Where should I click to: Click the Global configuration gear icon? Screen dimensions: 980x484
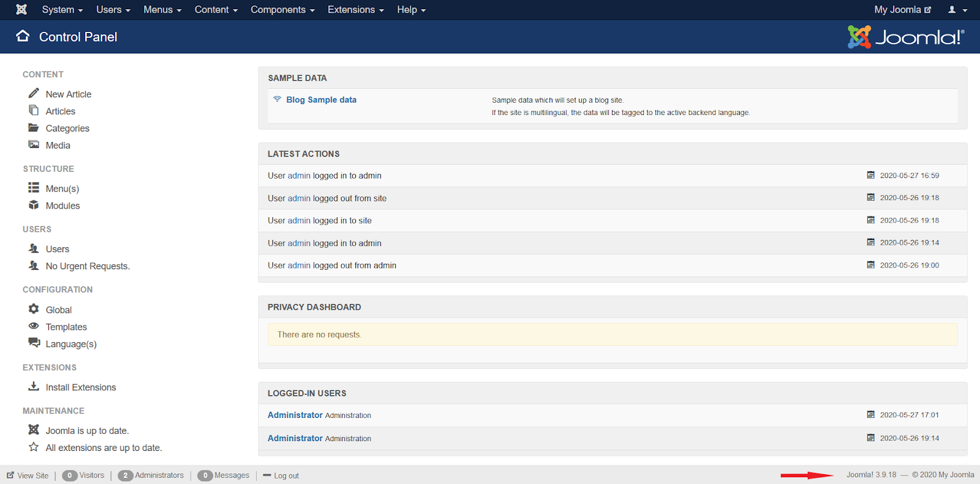[x=34, y=310]
